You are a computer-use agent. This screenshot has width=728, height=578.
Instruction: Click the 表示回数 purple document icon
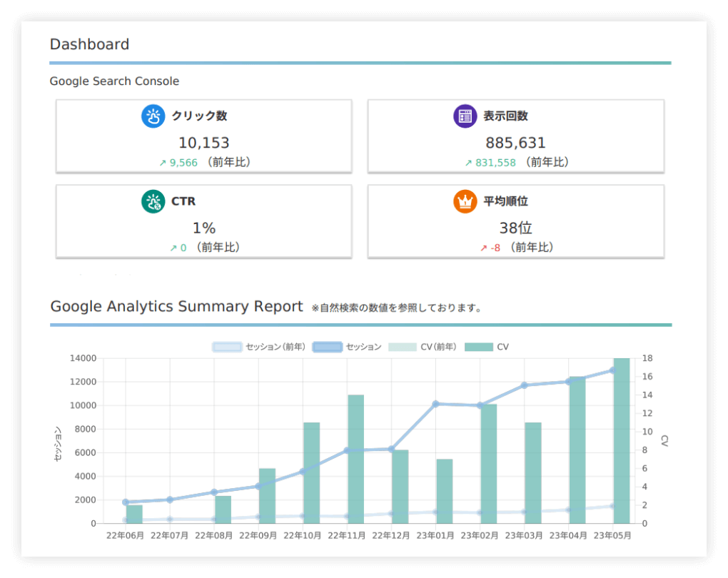coord(465,116)
